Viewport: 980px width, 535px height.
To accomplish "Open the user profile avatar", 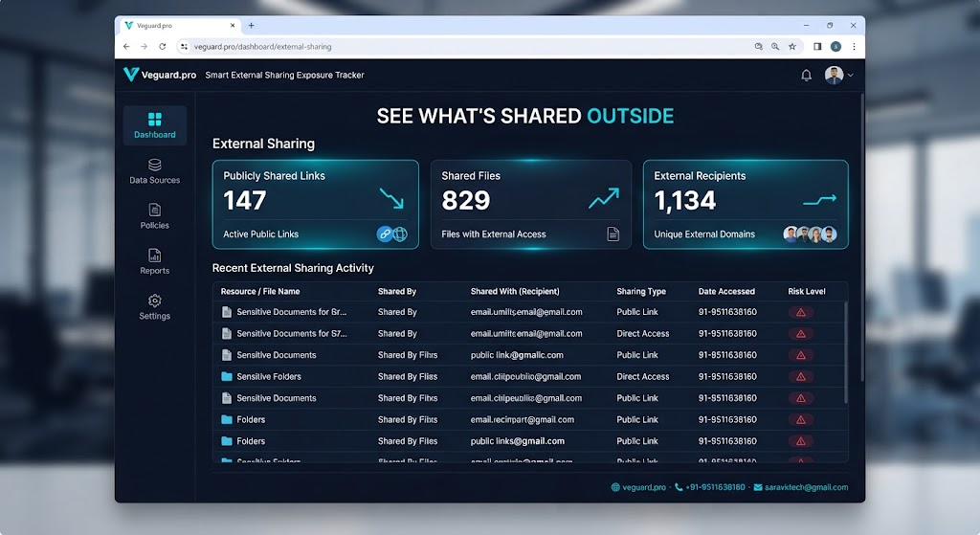I will (x=834, y=75).
